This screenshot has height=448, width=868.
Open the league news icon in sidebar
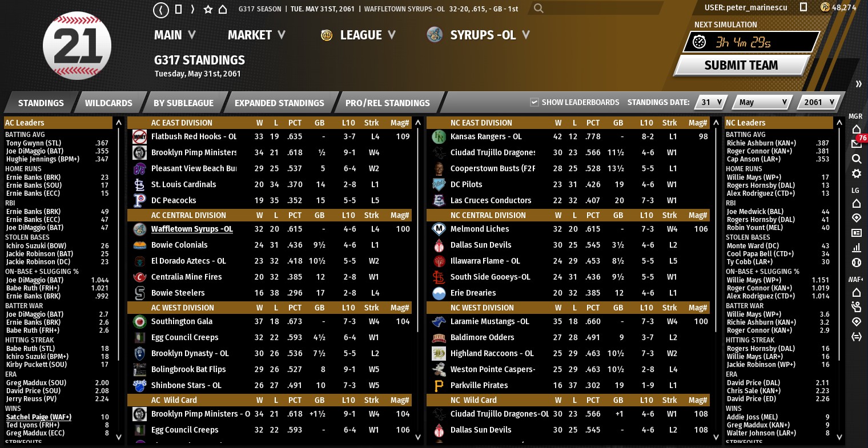coord(856,233)
